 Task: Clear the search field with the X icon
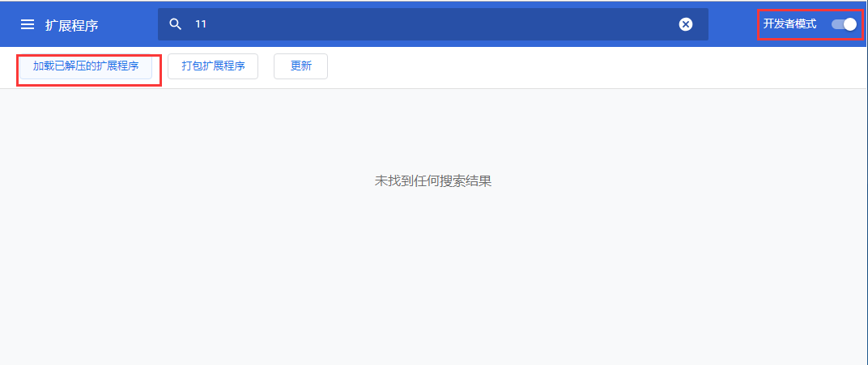click(x=686, y=24)
